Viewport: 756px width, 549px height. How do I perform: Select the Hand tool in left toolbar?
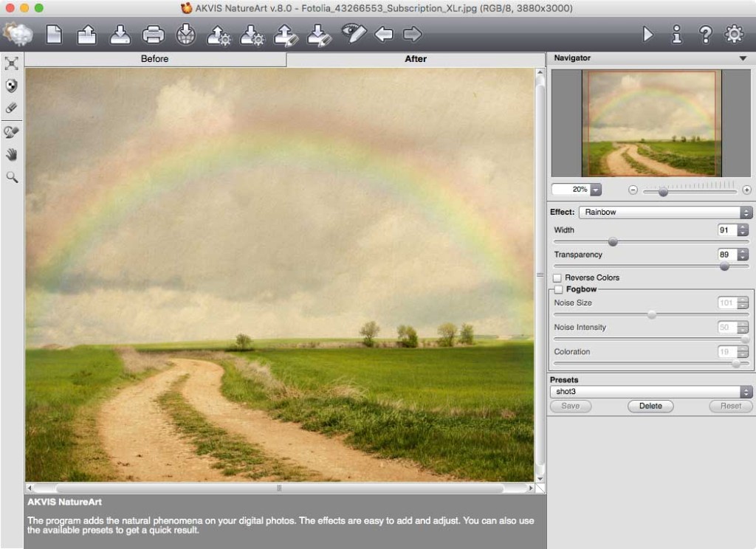(x=12, y=154)
